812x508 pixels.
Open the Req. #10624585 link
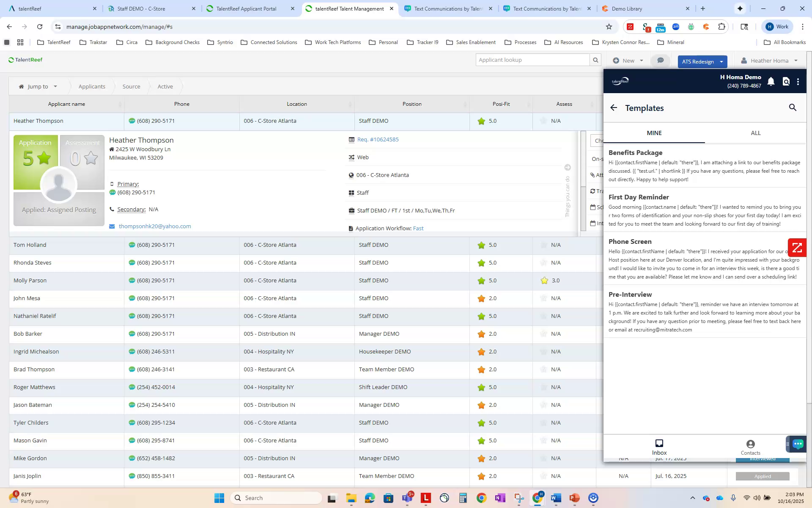[377, 139]
